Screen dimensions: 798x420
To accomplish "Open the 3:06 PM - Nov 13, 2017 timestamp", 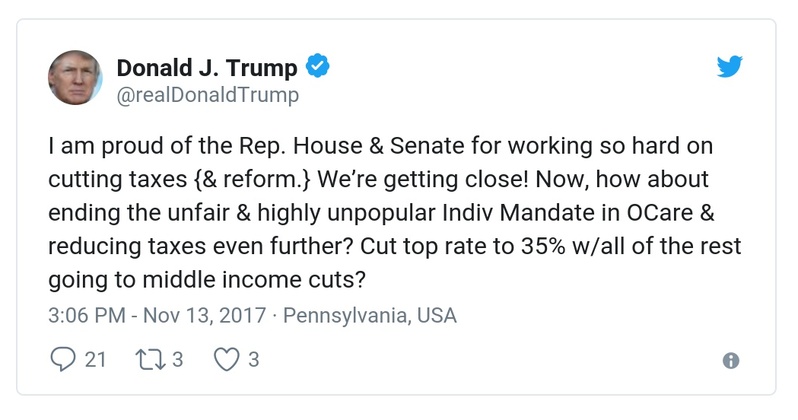I will pos(156,315).
